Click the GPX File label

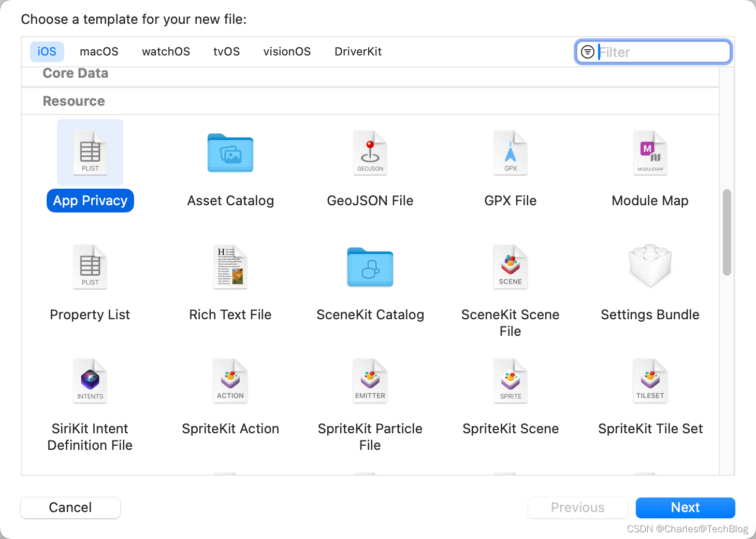511,201
